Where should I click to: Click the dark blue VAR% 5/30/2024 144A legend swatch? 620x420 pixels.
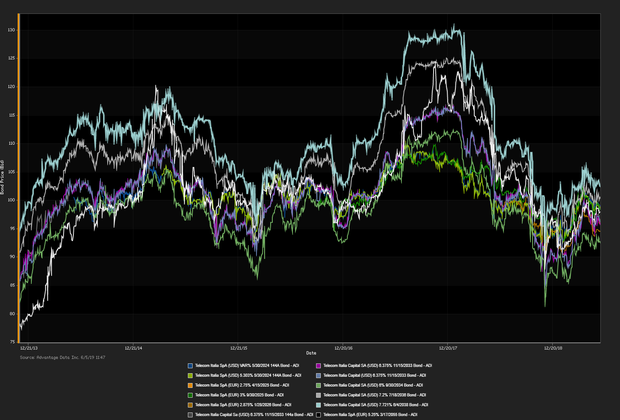[190, 366]
